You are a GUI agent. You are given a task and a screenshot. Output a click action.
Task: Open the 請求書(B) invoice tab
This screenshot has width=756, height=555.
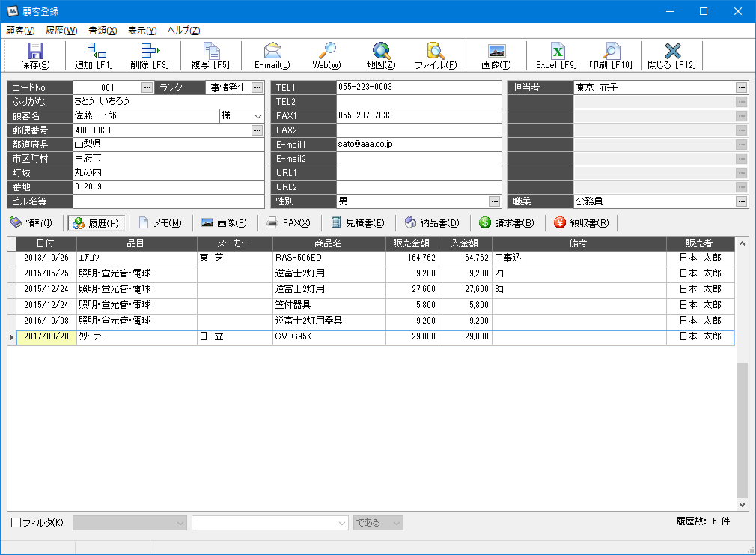pos(507,222)
